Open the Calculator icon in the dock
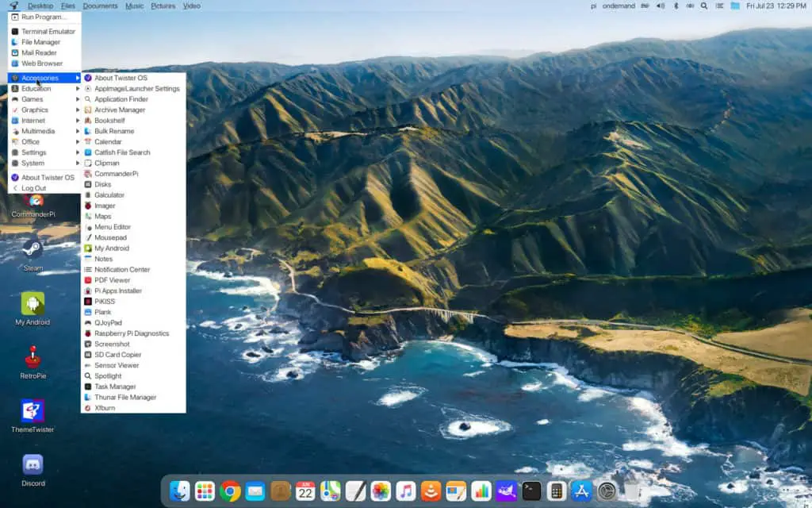 557,491
